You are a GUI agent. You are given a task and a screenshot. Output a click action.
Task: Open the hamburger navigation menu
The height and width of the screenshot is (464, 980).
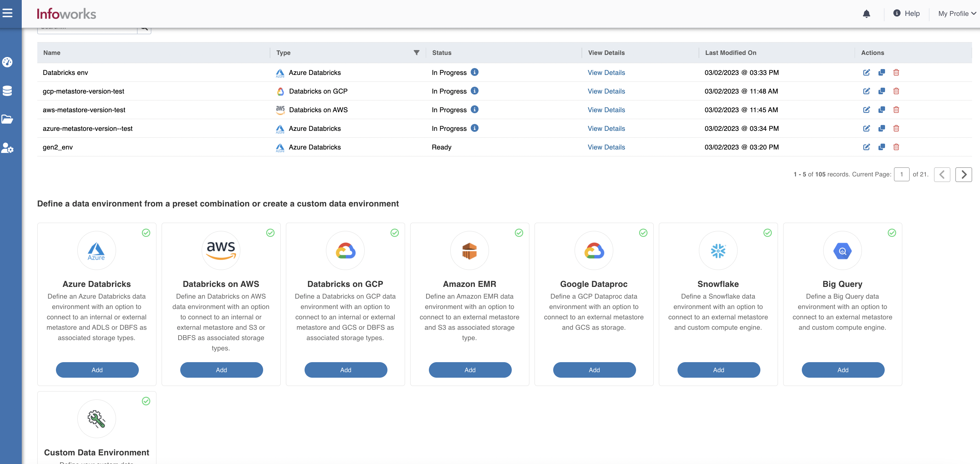pyautogui.click(x=8, y=13)
